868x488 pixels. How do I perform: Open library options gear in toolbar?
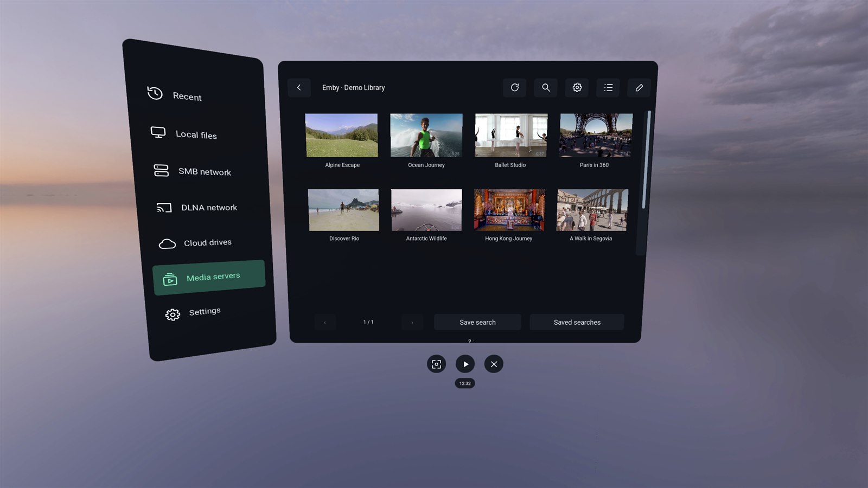(x=577, y=87)
